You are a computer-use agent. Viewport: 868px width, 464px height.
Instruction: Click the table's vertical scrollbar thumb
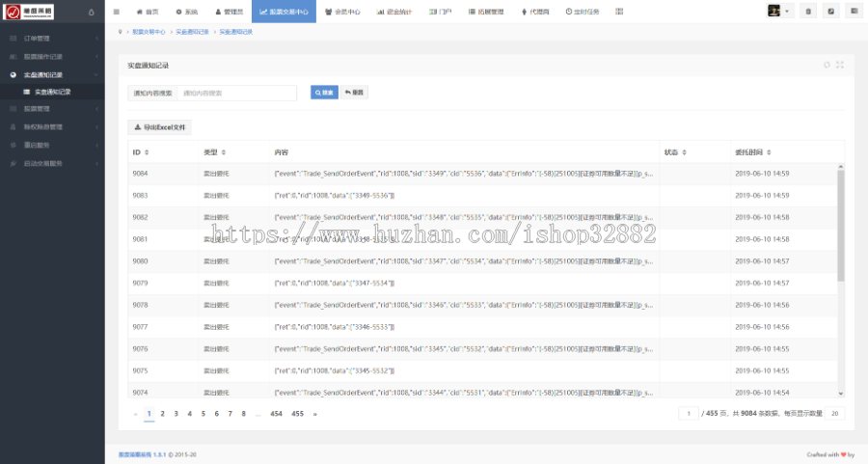[x=841, y=226]
